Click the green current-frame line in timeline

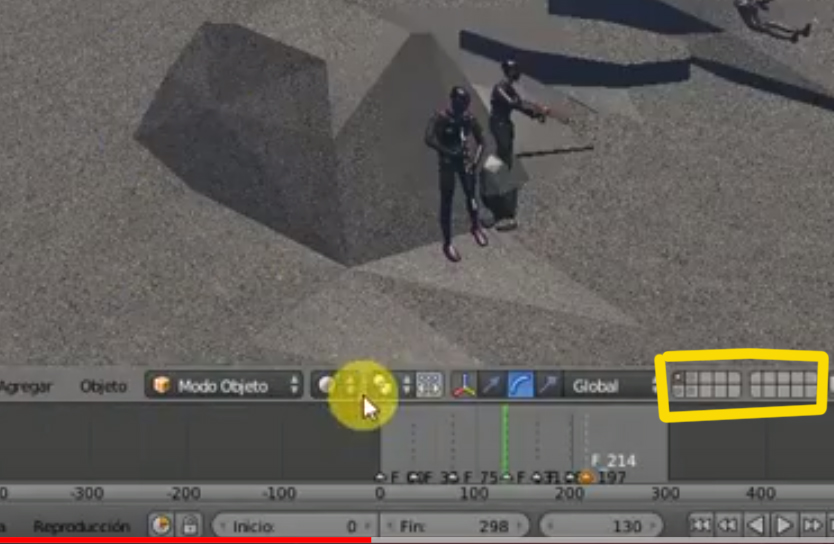click(x=505, y=439)
